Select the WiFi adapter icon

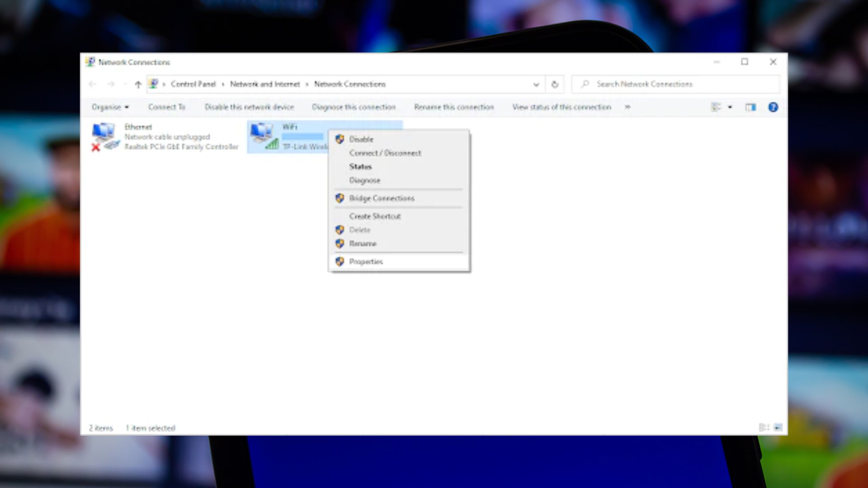tap(265, 136)
